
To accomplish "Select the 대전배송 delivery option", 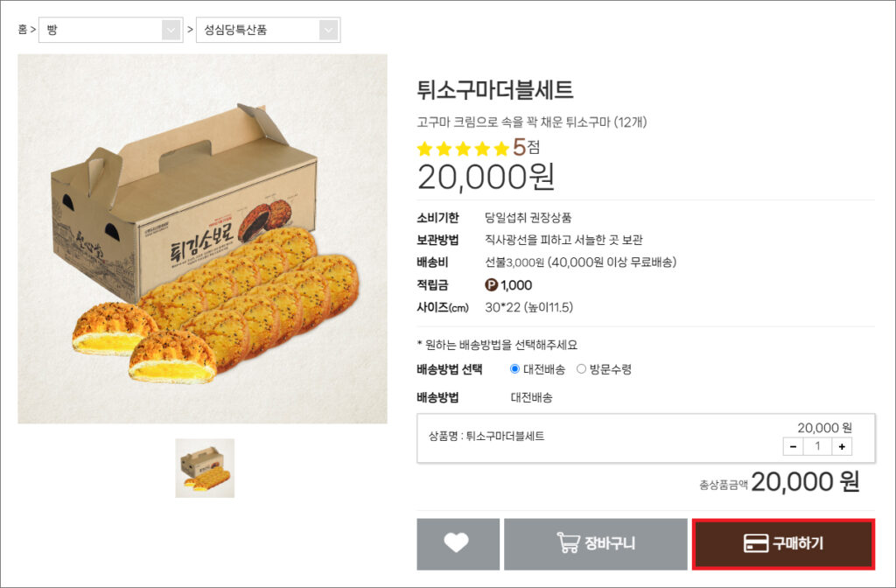I will point(514,369).
